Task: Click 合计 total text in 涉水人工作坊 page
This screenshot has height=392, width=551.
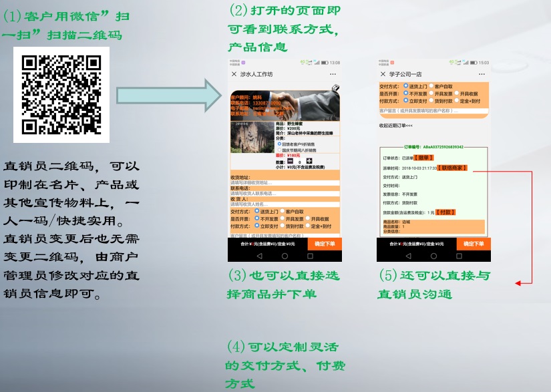Action: pyautogui.click(x=268, y=244)
